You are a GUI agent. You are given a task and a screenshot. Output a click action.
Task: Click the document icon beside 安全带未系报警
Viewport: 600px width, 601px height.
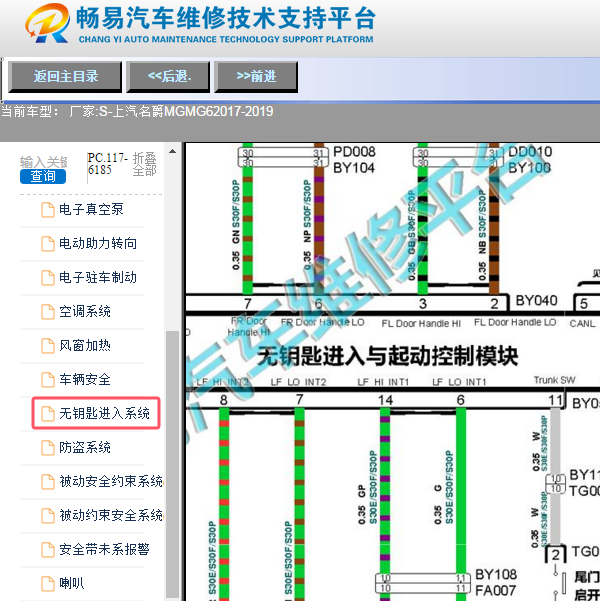(48, 550)
